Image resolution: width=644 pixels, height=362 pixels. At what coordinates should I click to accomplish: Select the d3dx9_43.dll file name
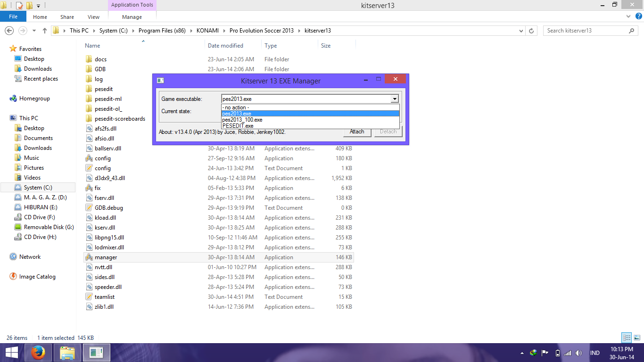pos(110,178)
